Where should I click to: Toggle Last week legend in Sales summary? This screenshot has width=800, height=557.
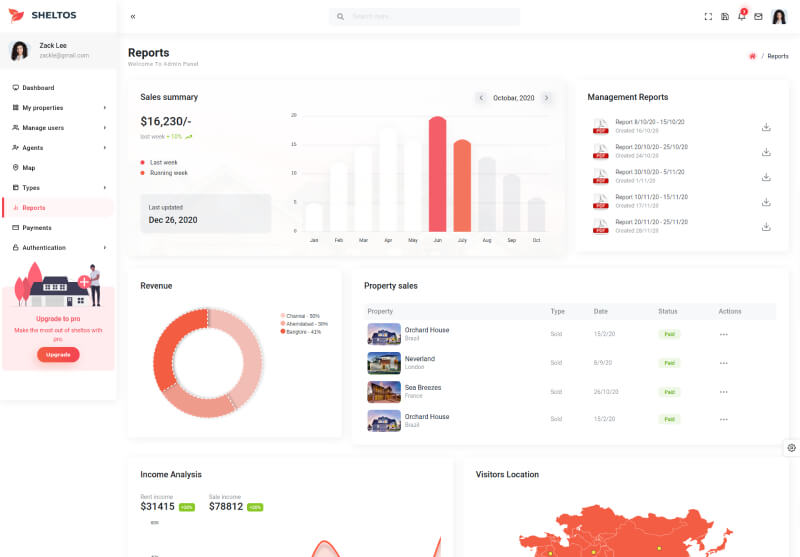163,161
